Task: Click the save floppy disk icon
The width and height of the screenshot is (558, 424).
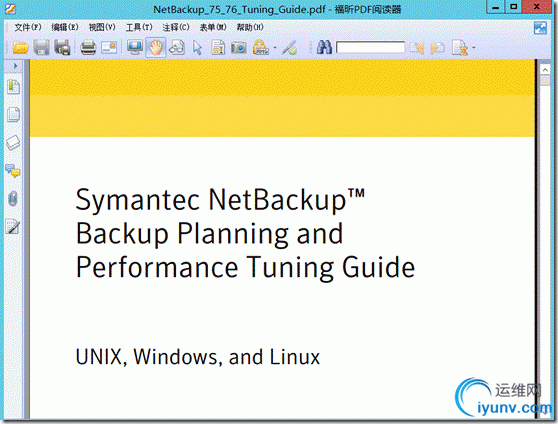Action: [42, 47]
